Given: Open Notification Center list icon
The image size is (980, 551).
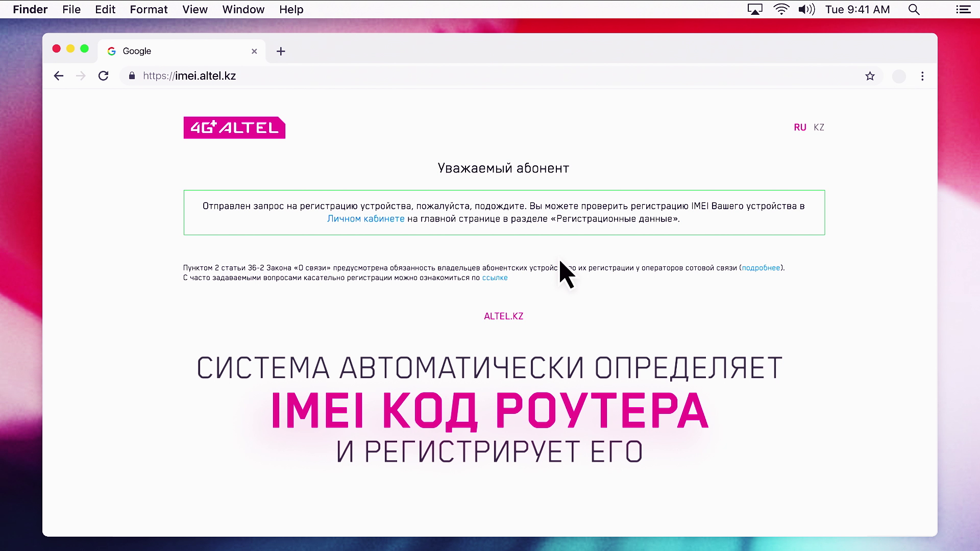Looking at the screenshot, I should pyautogui.click(x=963, y=10).
